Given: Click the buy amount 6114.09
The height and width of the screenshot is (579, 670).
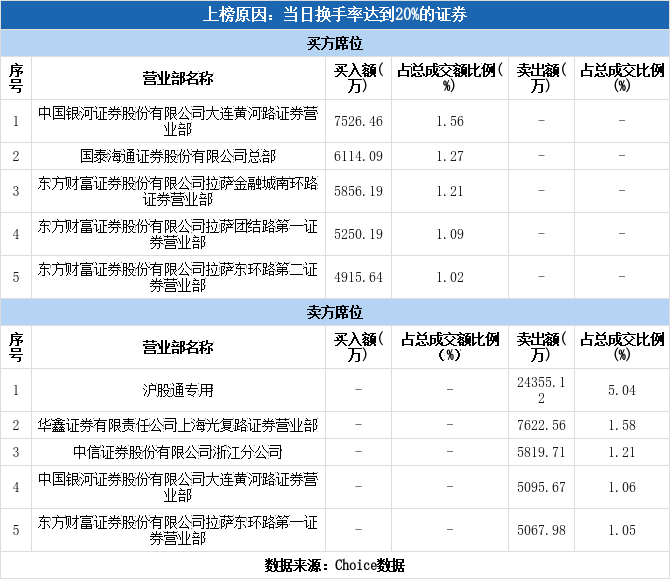Looking at the screenshot, I should 358,156.
